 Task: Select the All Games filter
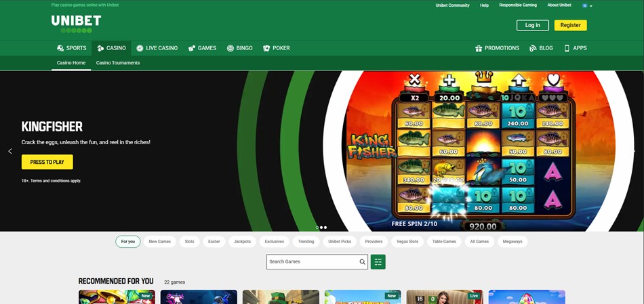coord(479,242)
